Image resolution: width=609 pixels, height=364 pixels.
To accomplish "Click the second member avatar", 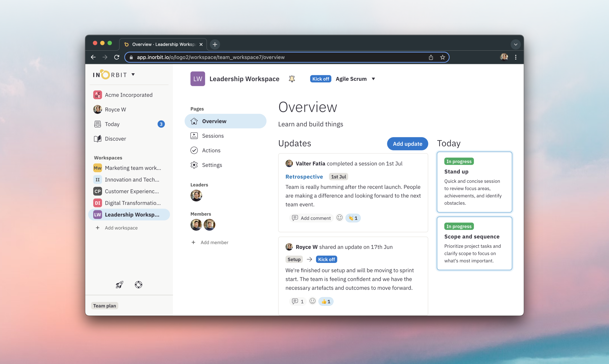I will coord(210,225).
